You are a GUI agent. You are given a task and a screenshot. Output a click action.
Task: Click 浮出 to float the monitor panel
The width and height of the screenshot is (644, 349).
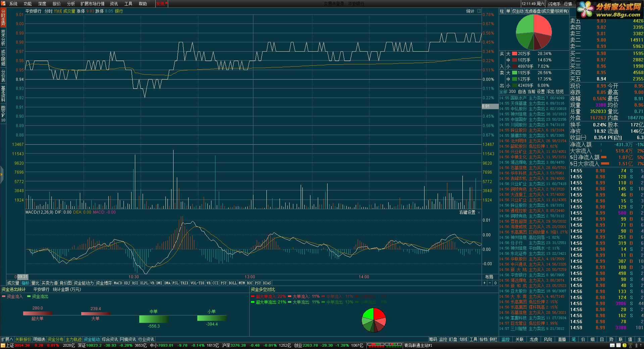(x=550, y=92)
